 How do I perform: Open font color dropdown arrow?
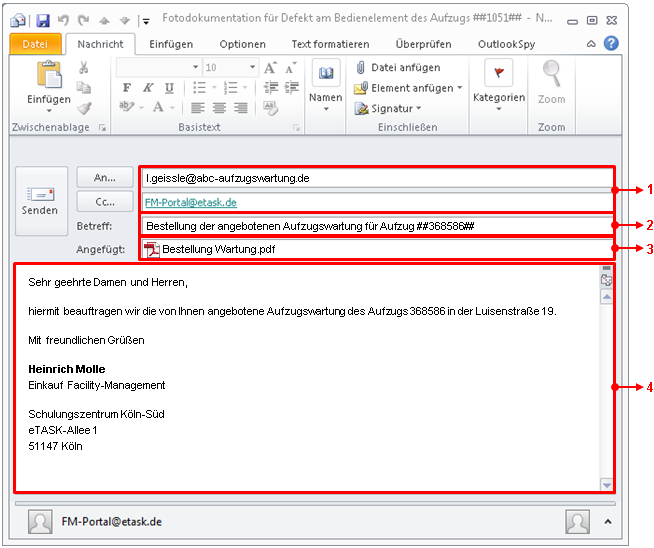coord(172,108)
